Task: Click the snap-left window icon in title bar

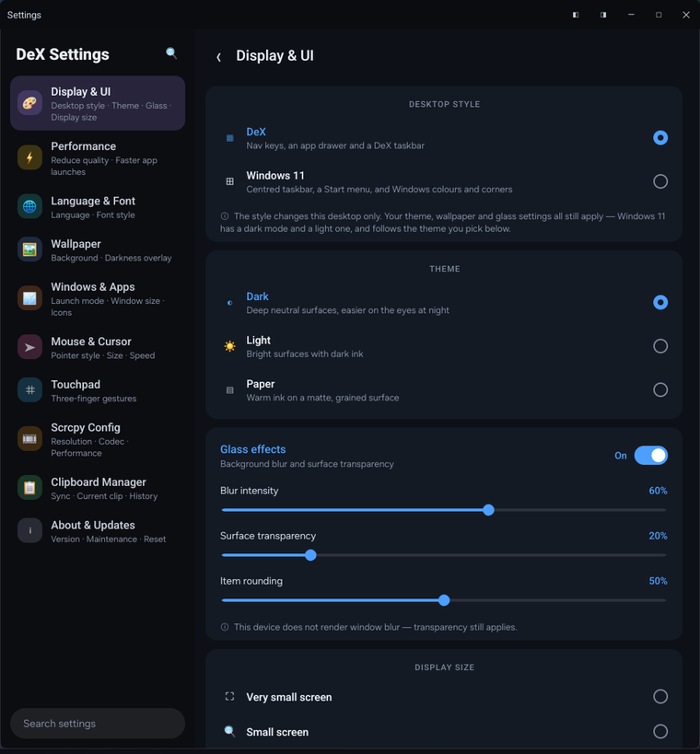Action: click(576, 15)
